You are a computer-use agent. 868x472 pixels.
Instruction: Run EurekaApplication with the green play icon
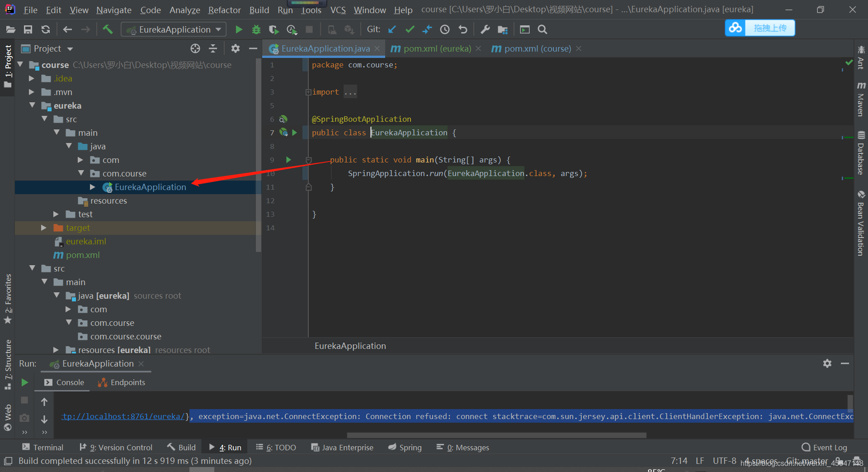(x=239, y=29)
